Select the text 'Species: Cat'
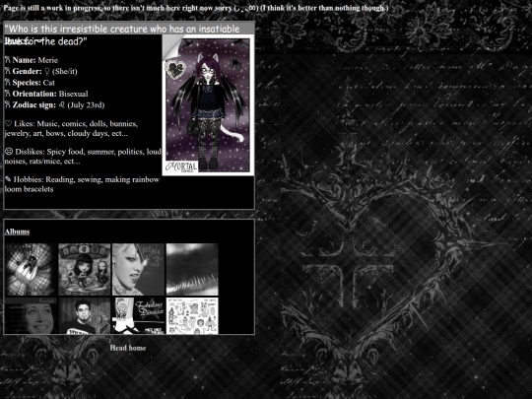 [33, 83]
